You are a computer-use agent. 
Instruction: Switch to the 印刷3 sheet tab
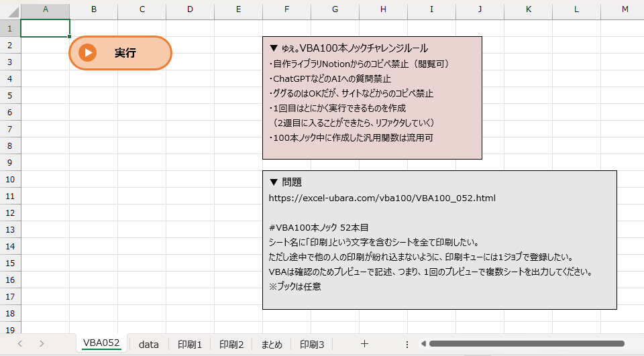(x=312, y=345)
